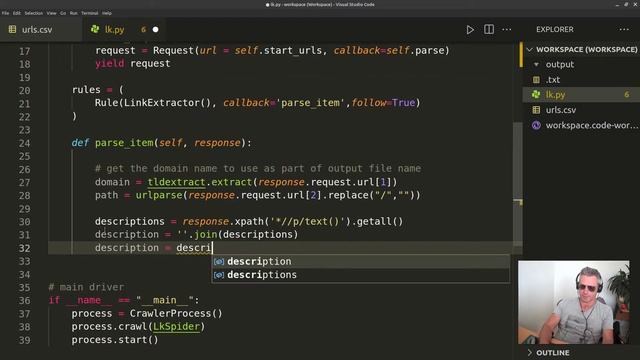Click line number 32 in gutter
The height and width of the screenshot is (360, 640).
[x=24, y=248]
